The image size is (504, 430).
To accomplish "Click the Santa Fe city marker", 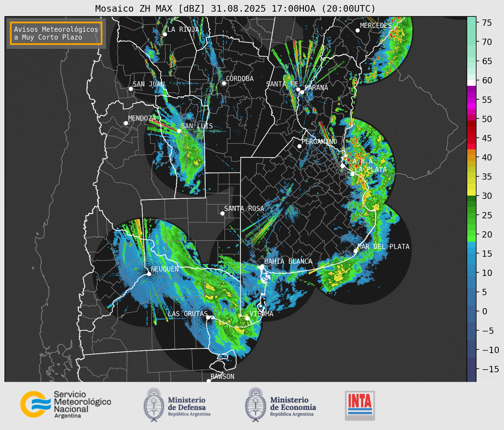I will tap(298, 89).
